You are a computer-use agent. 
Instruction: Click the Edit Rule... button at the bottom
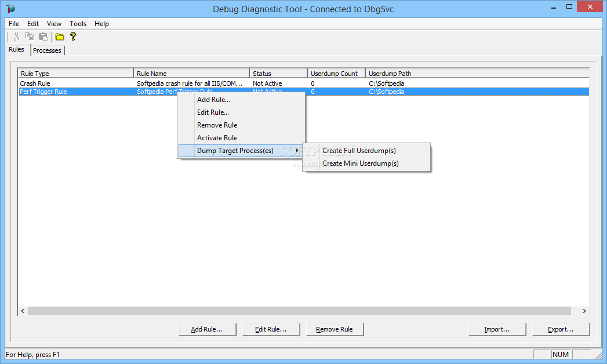(x=271, y=329)
